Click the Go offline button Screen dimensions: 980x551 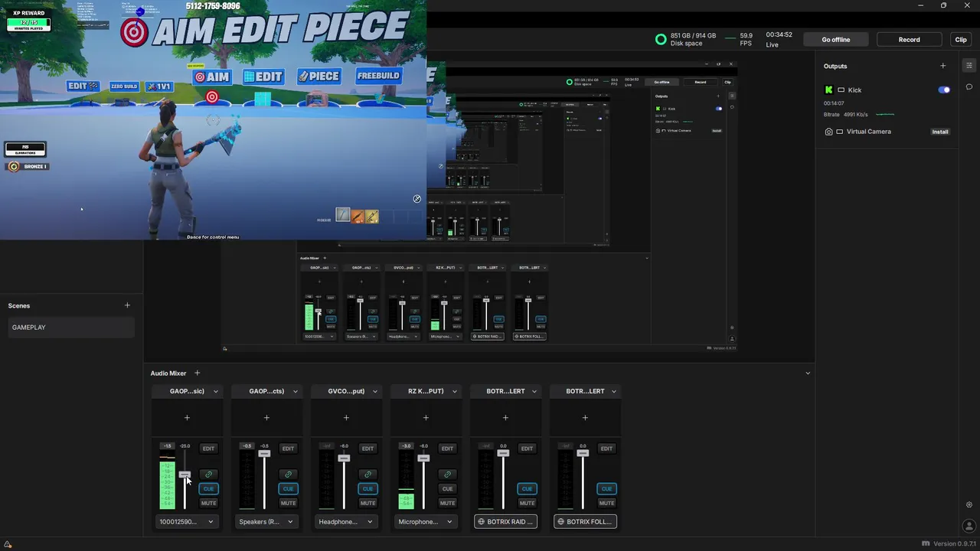836,40
